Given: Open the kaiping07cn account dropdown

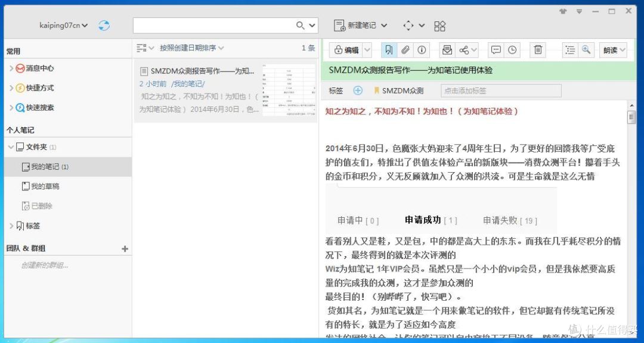Looking at the screenshot, I should pos(63,26).
